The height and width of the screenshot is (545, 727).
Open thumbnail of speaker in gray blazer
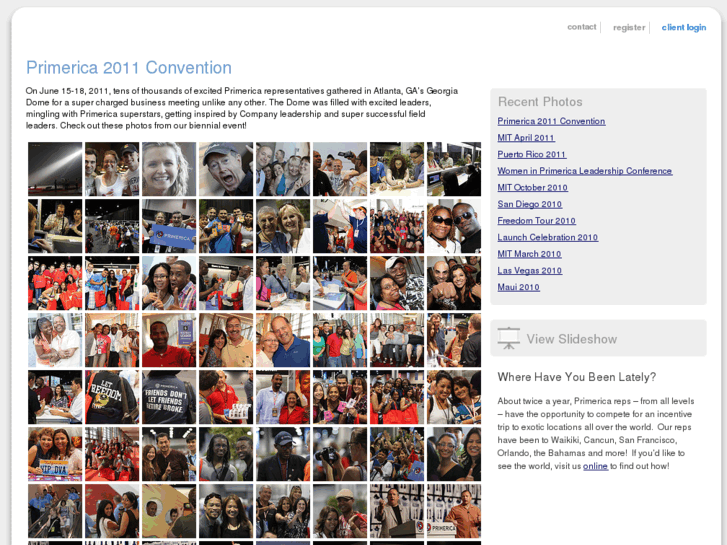[x=397, y=511]
